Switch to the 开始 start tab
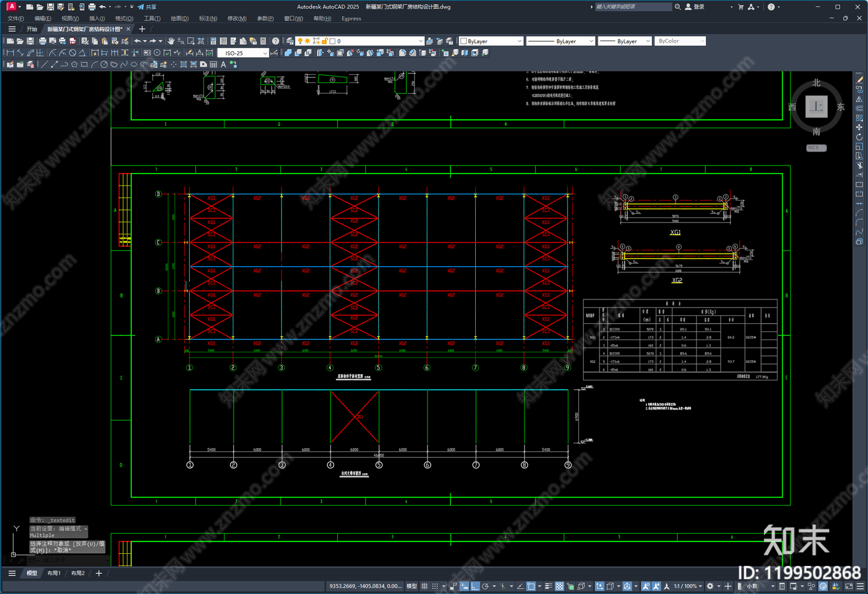Viewport: 868px width, 594px height. point(32,29)
